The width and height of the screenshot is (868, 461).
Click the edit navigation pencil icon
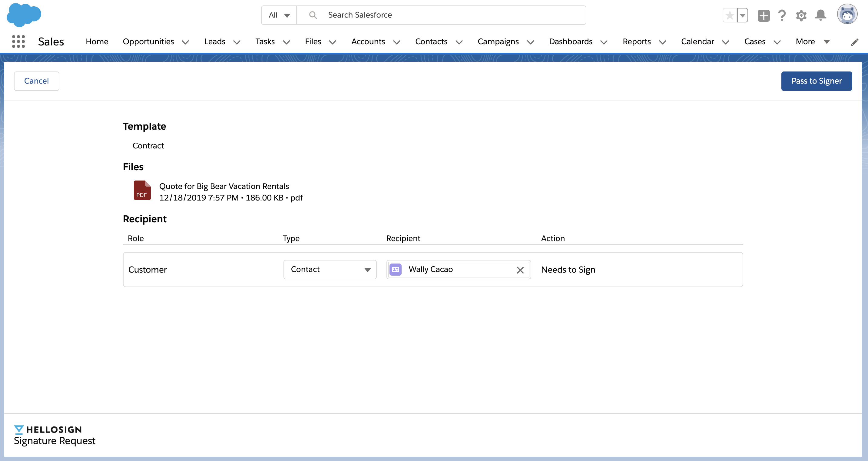854,42
